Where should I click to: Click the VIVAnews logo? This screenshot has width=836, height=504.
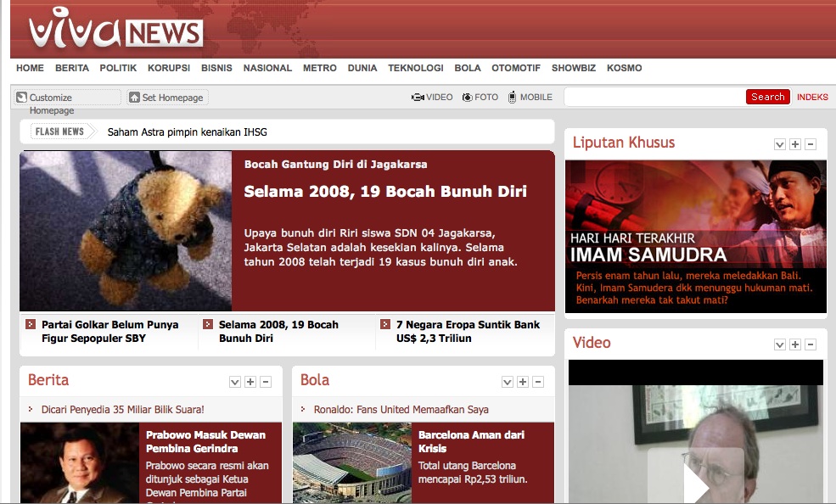[x=115, y=31]
